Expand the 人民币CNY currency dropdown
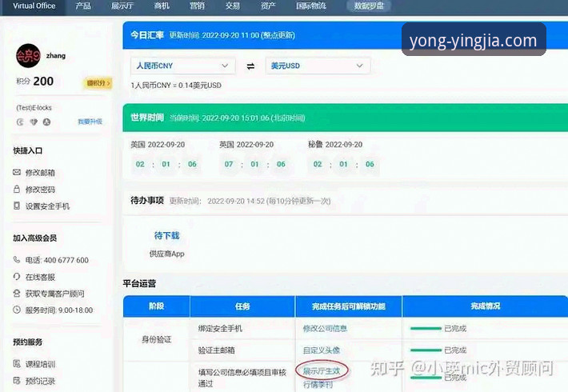The width and height of the screenshot is (568, 392). tap(183, 66)
